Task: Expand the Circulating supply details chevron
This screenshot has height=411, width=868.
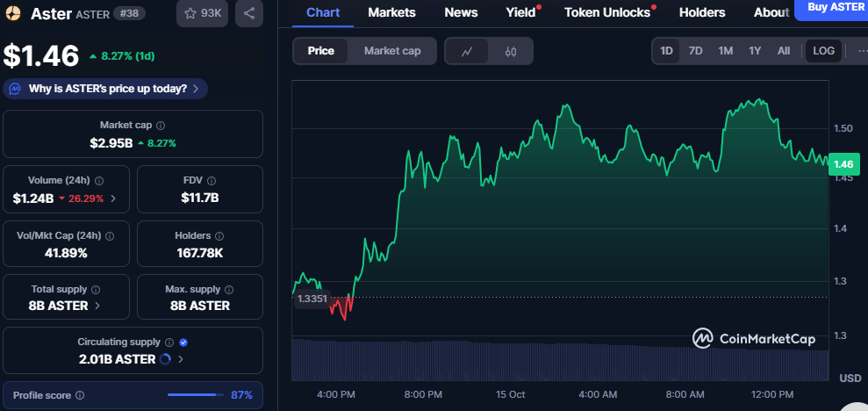Action: coord(180,359)
